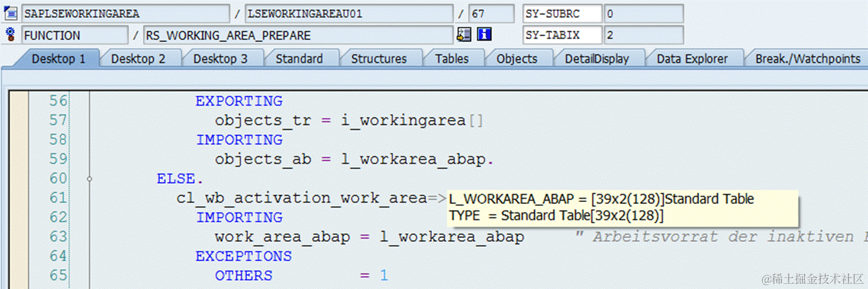Click line number 59 in the gutter
The width and height of the screenshot is (868, 289).
click(57, 159)
